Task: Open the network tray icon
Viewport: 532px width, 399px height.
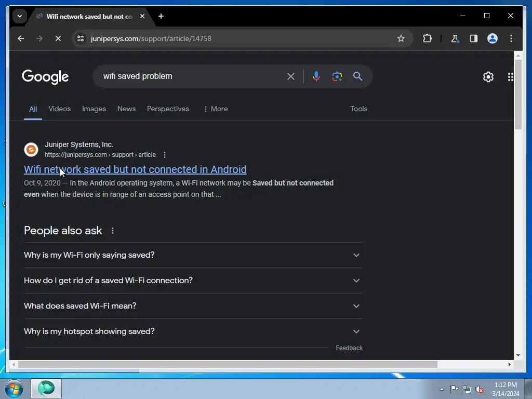Action: tap(467, 389)
